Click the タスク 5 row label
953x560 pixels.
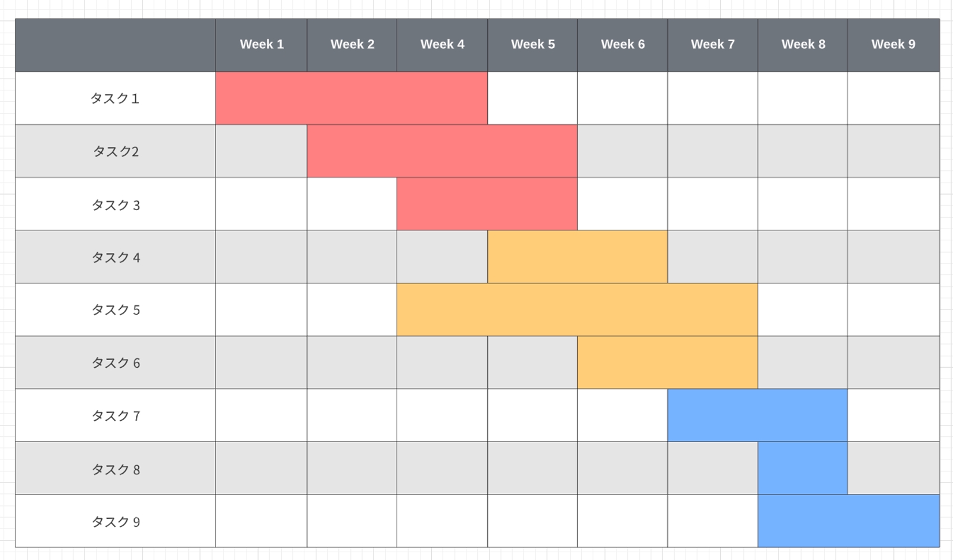116,309
